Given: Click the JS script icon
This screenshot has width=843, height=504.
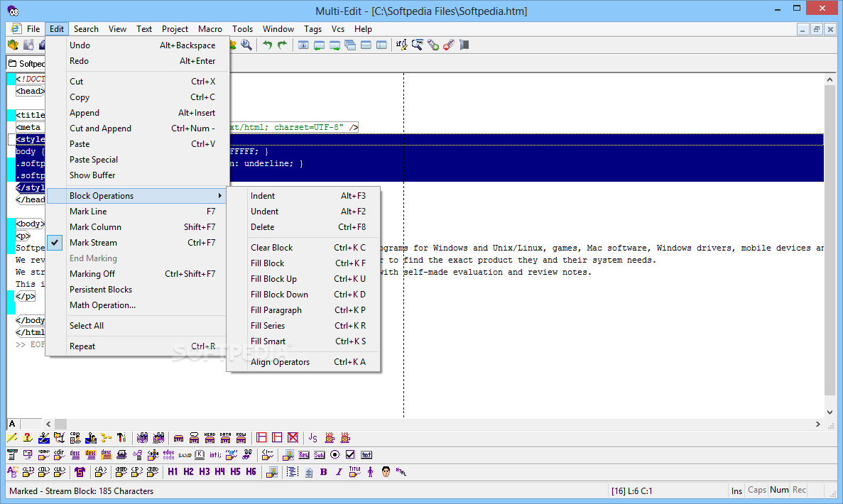Looking at the screenshot, I should (x=312, y=438).
